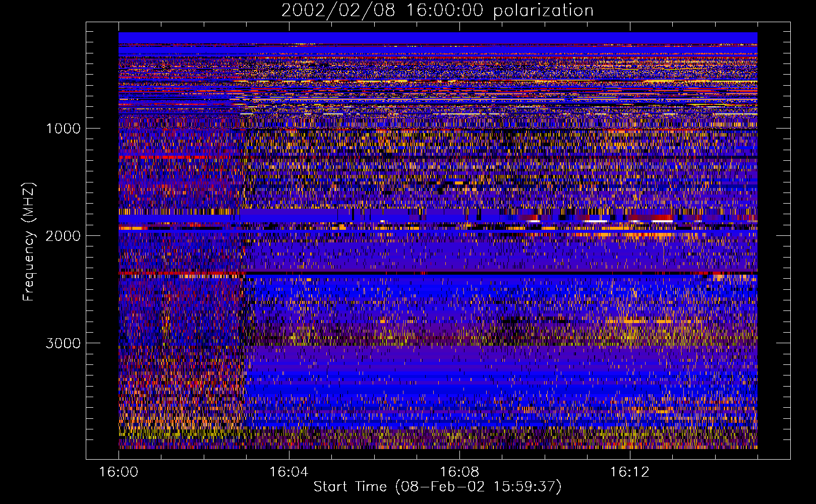Select the 3000 frequency tick label
Image resolution: width=816 pixels, height=504 pixels.
63,343
